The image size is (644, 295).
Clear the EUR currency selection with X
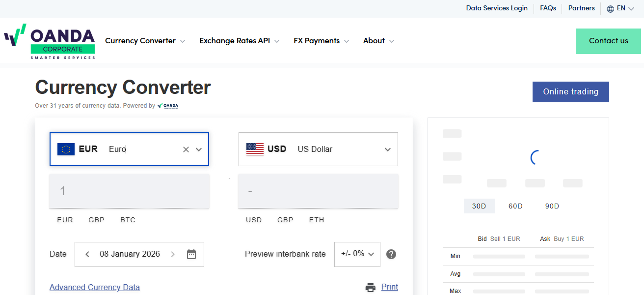coord(186,149)
